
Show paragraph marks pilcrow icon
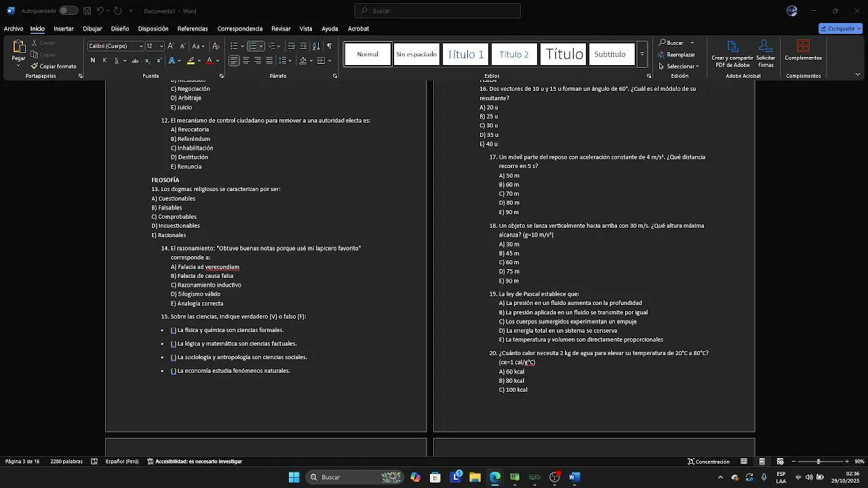[330, 46]
